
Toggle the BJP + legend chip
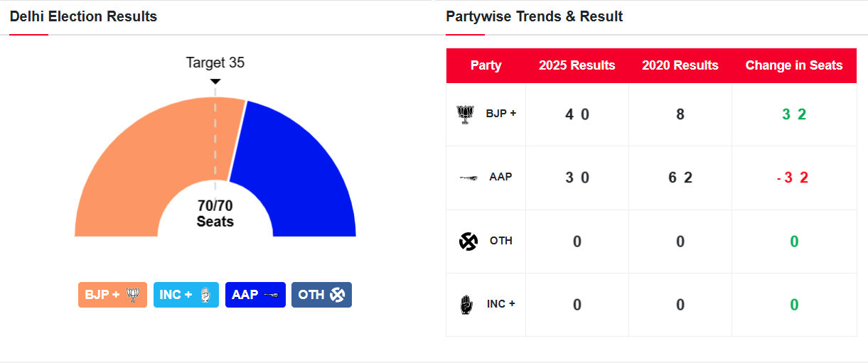112,295
